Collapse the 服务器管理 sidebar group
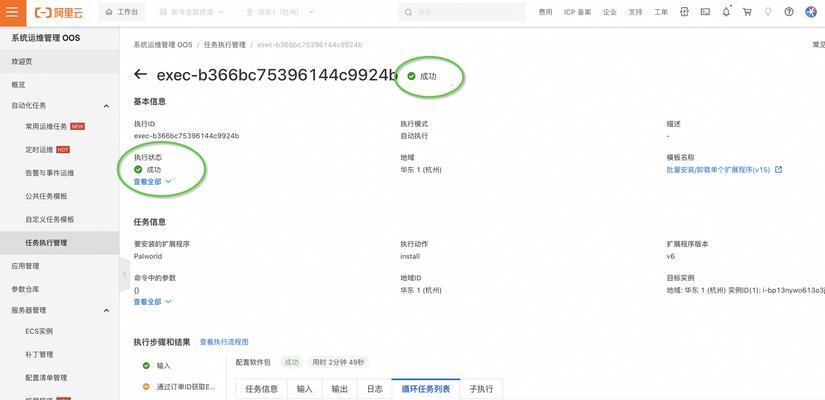 pyautogui.click(x=106, y=311)
